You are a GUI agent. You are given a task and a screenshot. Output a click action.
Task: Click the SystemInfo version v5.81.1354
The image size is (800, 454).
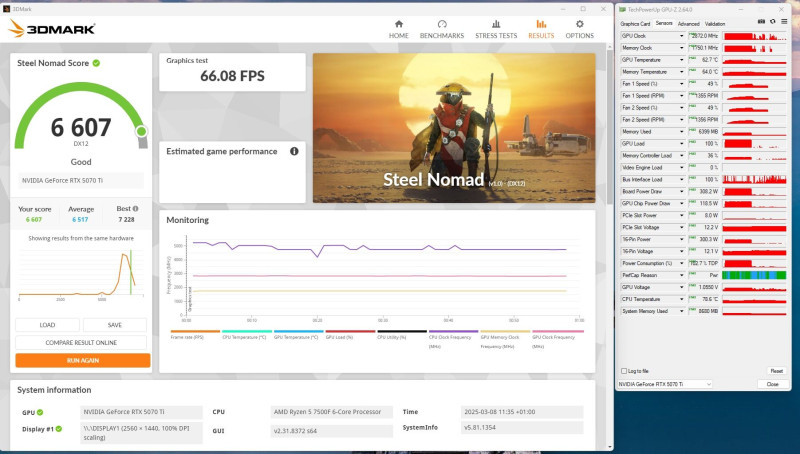click(x=521, y=427)
